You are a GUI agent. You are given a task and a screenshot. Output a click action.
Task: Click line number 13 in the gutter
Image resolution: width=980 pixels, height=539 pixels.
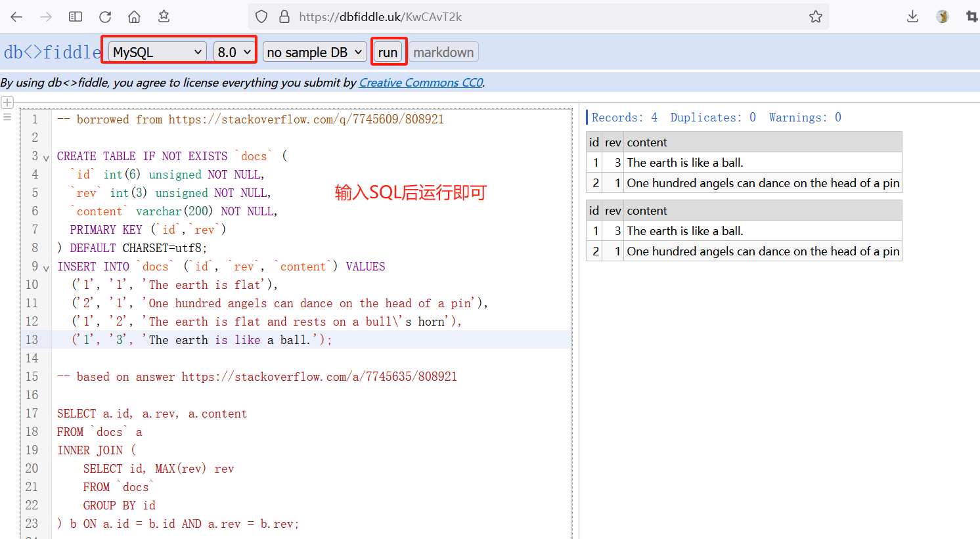coord(32,339)
